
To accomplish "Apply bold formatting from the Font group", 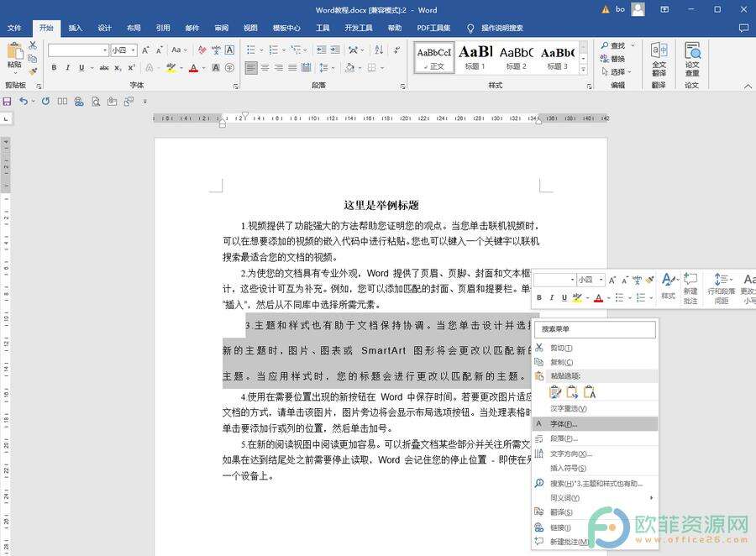I will point(54,66).
